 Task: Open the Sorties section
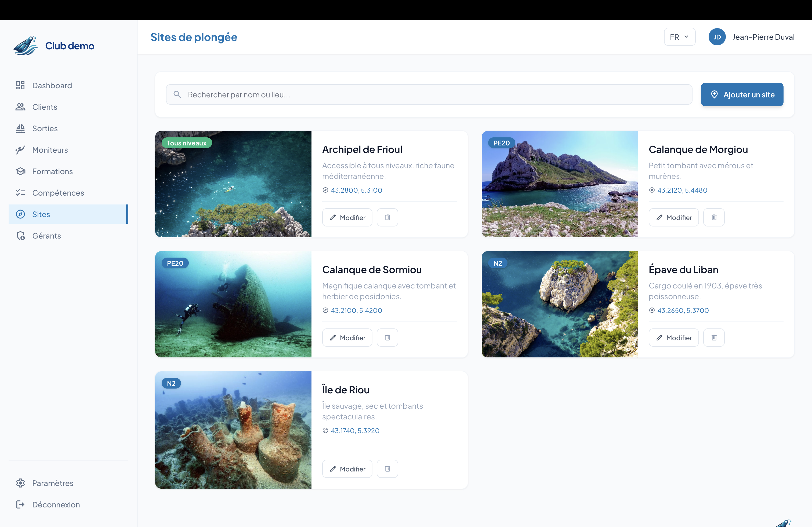click(x=45, y=129)
